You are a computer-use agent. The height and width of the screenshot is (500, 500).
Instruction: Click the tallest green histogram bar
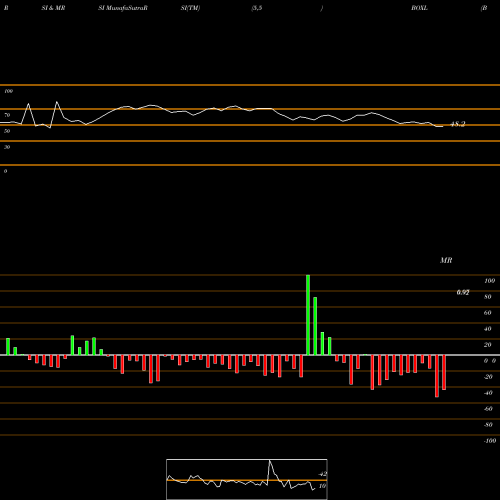point(308,315)
